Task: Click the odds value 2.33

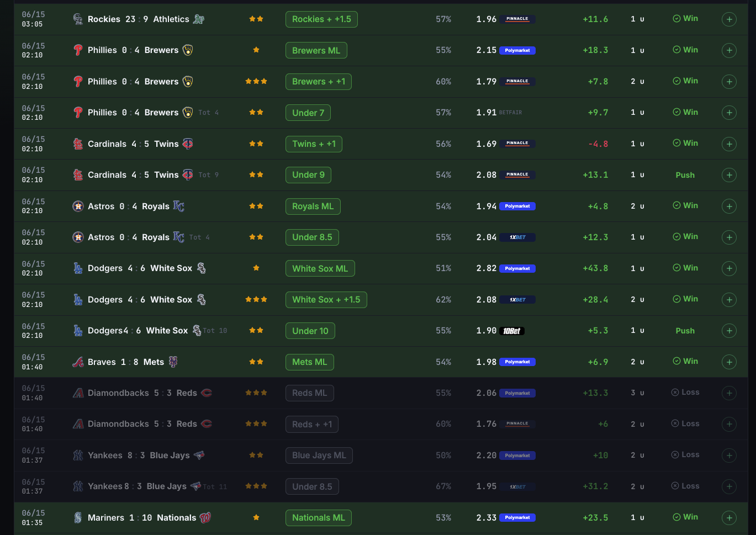Action: 487,518
